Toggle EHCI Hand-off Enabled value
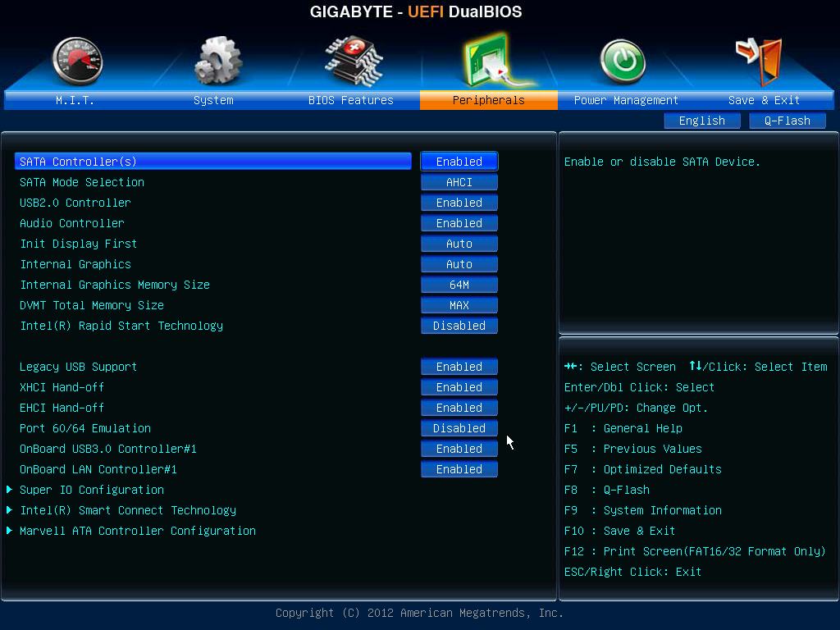This screenshot has height=630, width=840. pos(459,408)
